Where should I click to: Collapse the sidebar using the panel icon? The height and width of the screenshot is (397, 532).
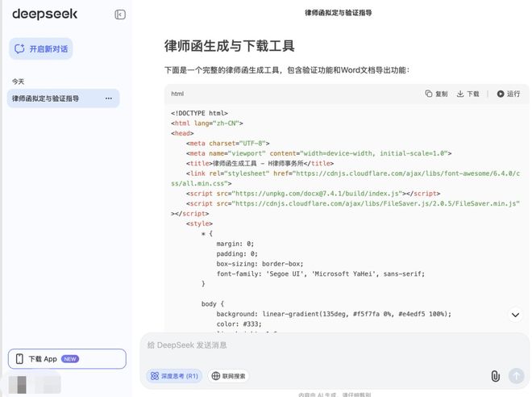(120, 15)
